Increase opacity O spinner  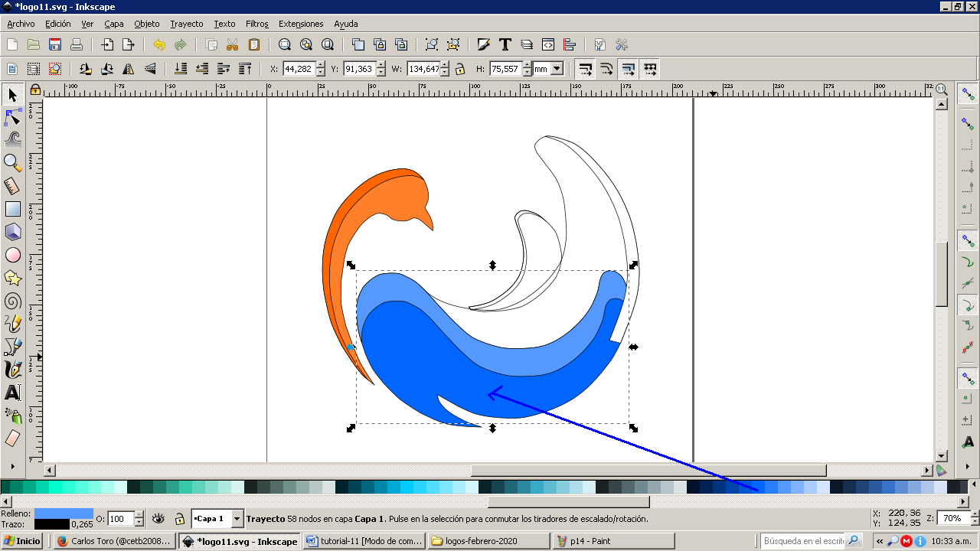(139, 515)
